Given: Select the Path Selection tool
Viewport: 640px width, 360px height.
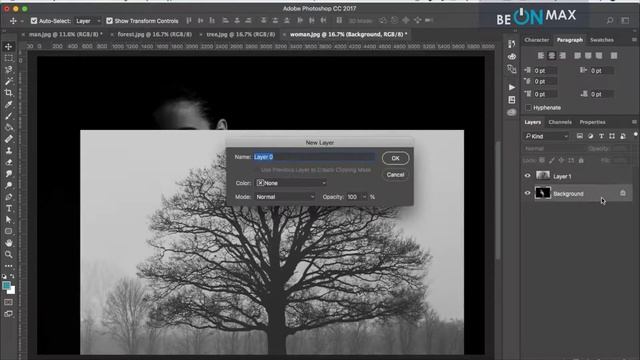Looking at the screenshot, I should pos(9,220).
